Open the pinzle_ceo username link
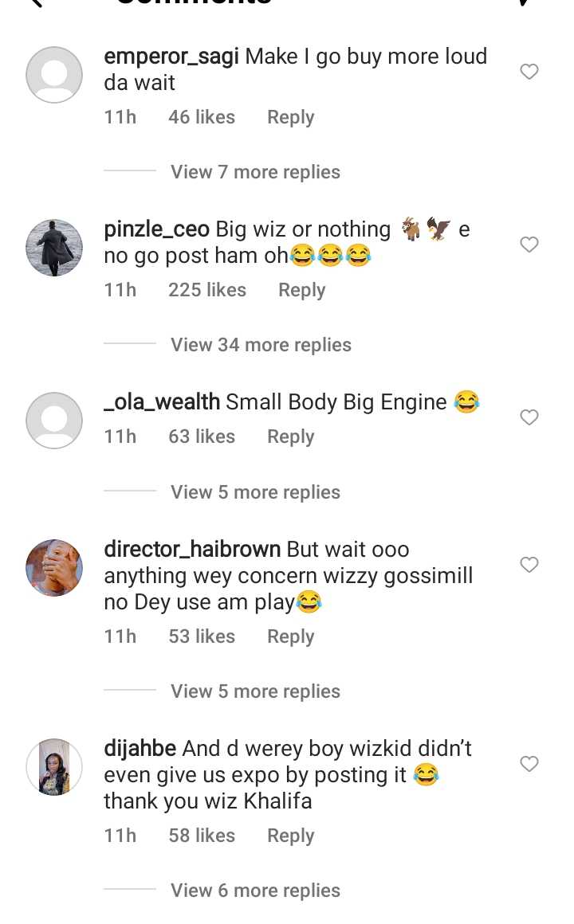 click(156, 230)
